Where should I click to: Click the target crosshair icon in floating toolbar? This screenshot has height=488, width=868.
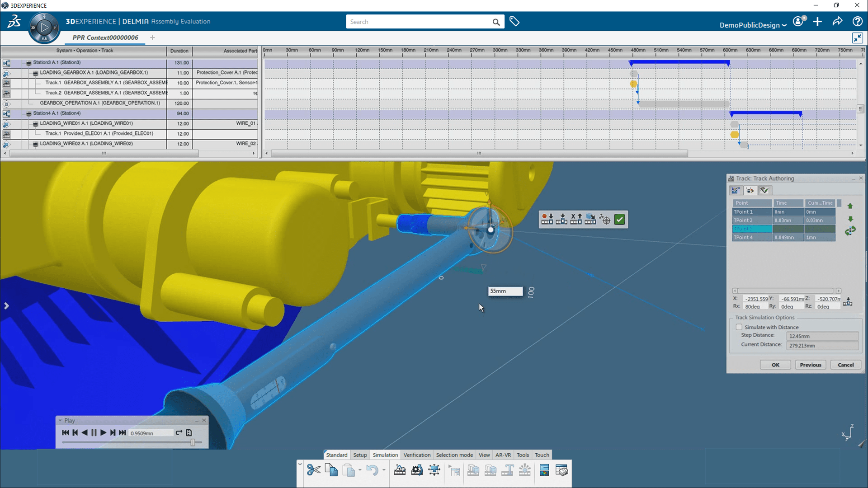click(605, 220)
